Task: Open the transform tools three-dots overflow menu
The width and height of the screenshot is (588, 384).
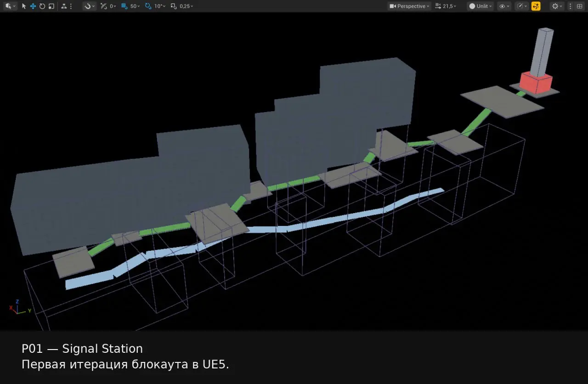Action: click(71, 6)
